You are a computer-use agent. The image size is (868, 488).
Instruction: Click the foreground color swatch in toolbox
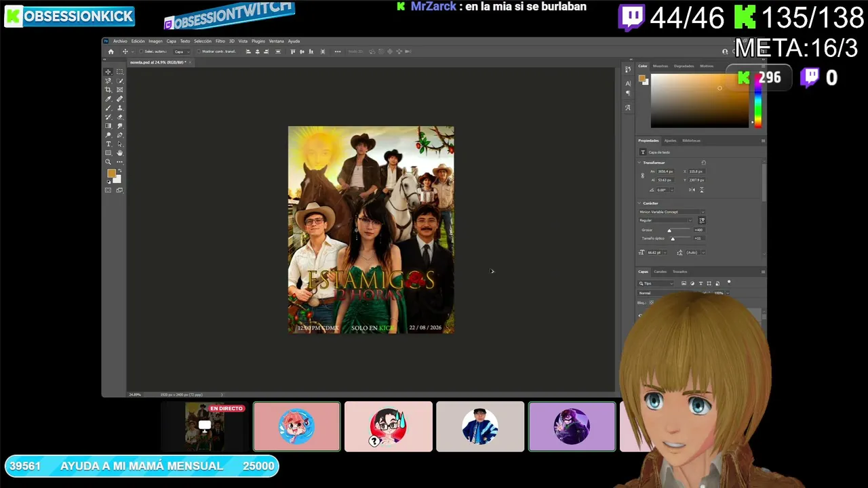coord(111,174)
